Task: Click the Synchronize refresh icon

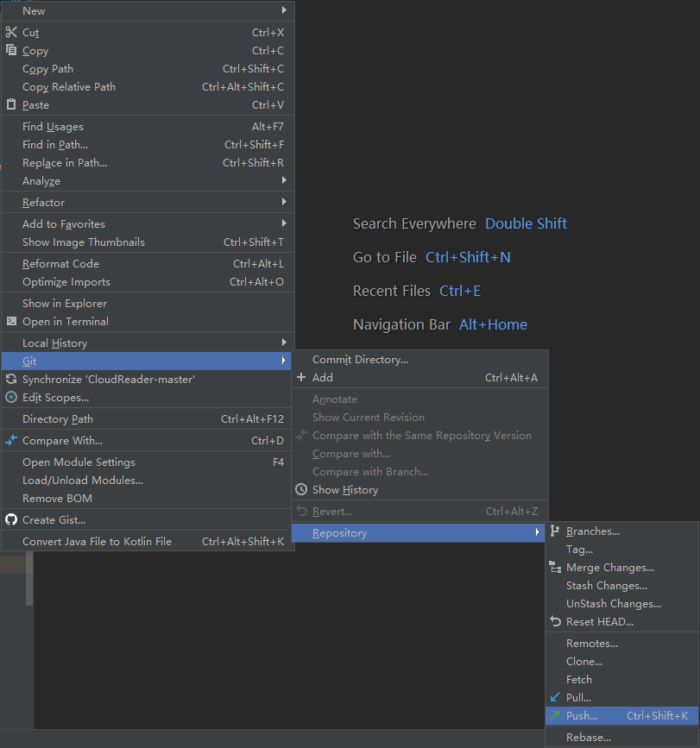Action: tap(11, 380)
